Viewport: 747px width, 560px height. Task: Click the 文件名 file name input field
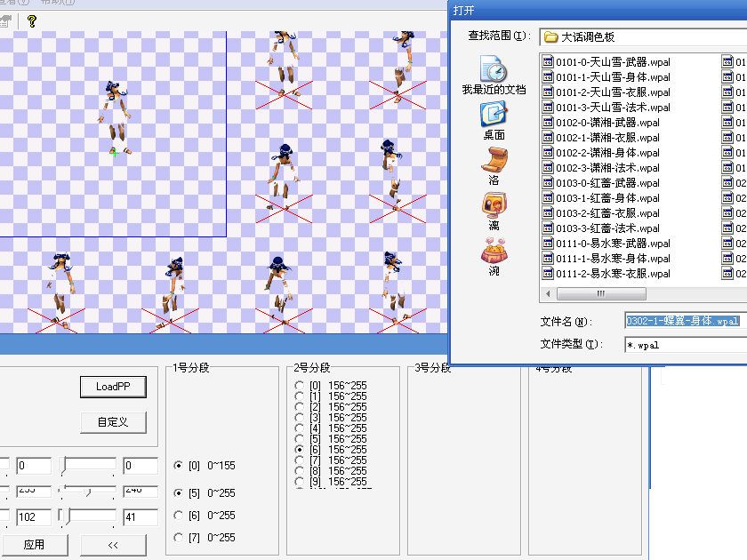(x=686, y=321)
